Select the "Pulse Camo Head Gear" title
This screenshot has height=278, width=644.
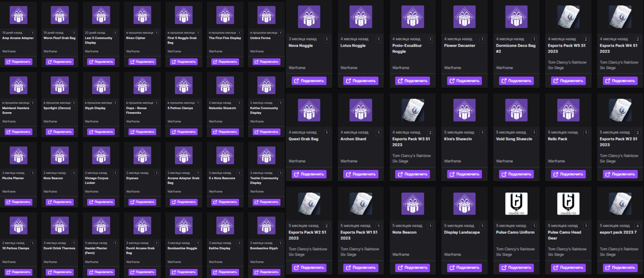(565, 235)
